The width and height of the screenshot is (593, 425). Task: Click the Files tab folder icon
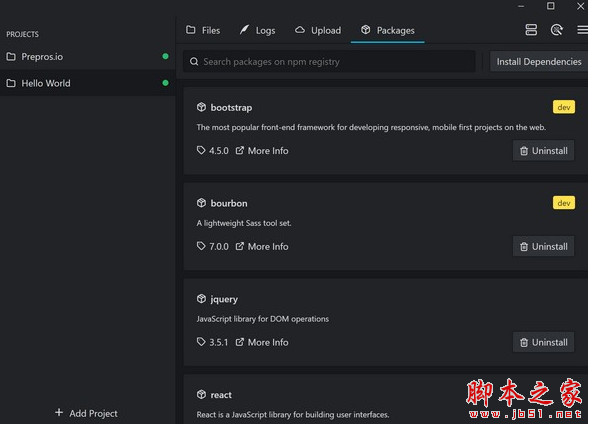191,29
